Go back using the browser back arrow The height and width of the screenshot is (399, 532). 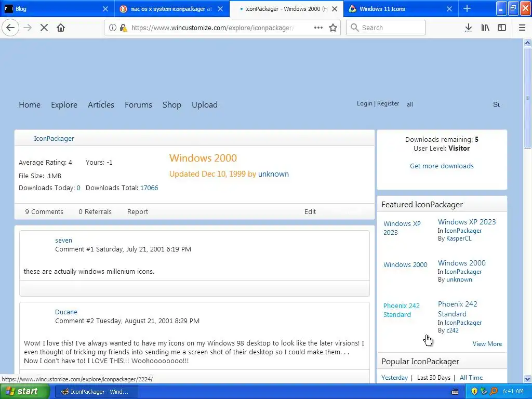(10, 28)
